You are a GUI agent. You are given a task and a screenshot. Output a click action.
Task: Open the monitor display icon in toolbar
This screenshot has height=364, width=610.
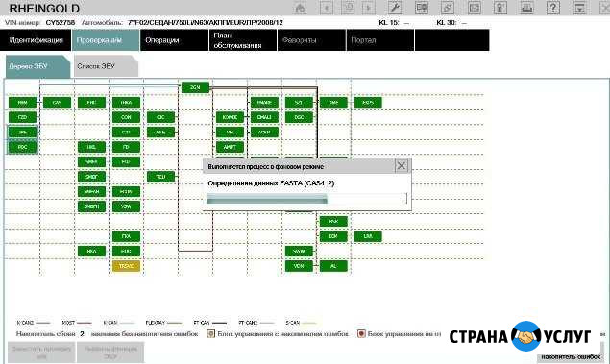(422, 8)
